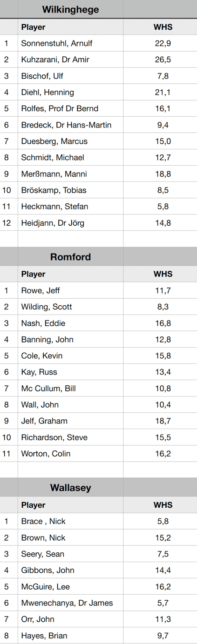Click the WHS value 7,8 for Bischof
This screenshot has width=197, height=644.
(163, 76)
